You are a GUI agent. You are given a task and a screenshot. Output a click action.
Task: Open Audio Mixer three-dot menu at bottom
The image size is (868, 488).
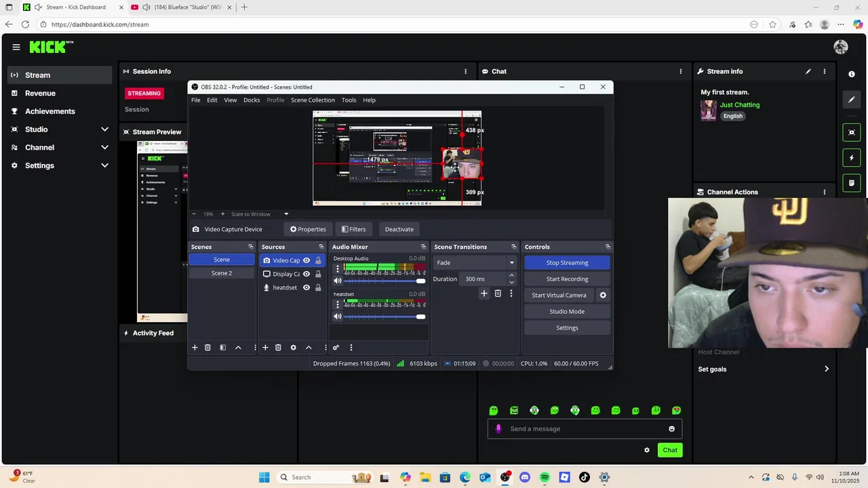click(x=351, y=348)
